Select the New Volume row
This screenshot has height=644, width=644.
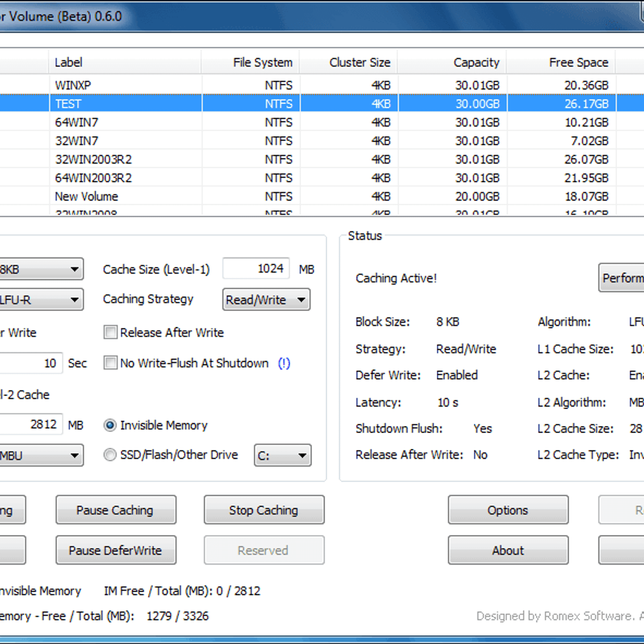pyautogui.click(x=322, y=196)
